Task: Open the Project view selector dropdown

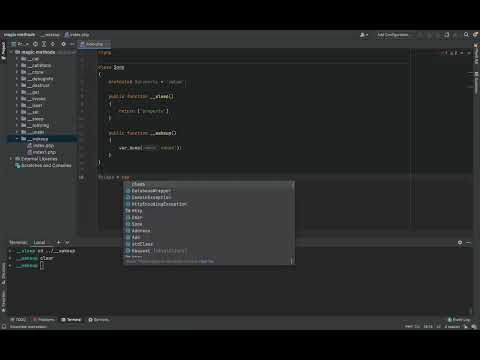Action: point(20,44)
